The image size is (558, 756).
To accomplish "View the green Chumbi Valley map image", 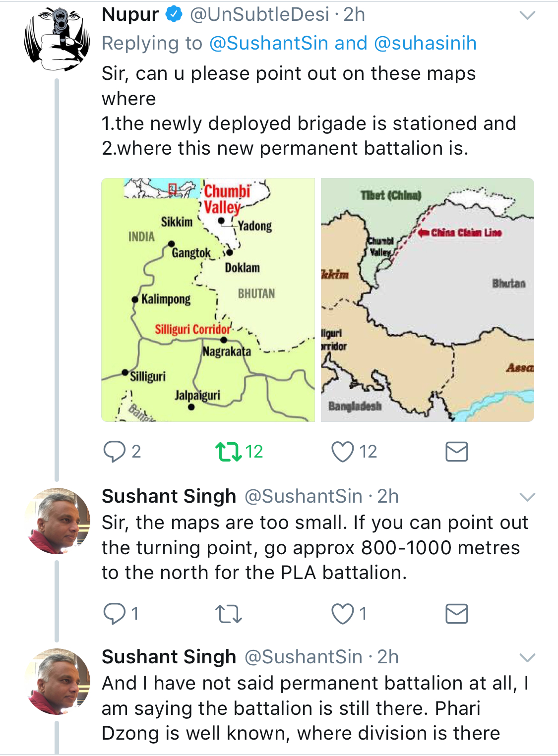I will coord(208,300).
